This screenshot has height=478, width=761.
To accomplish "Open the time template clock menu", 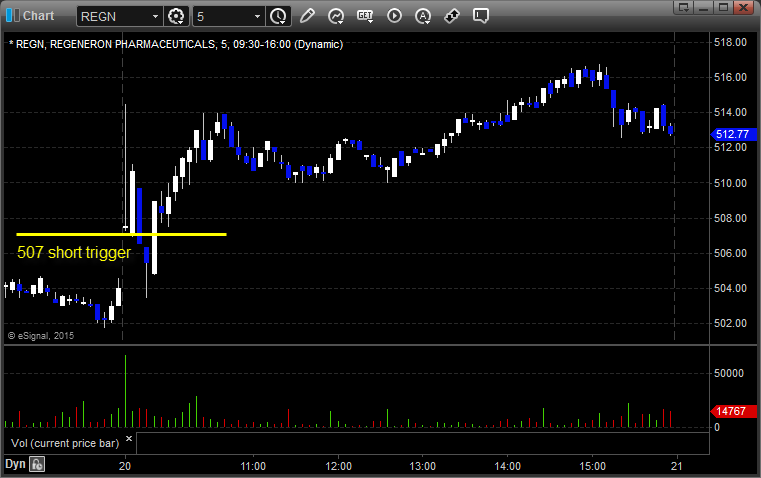I will (279, 16).
